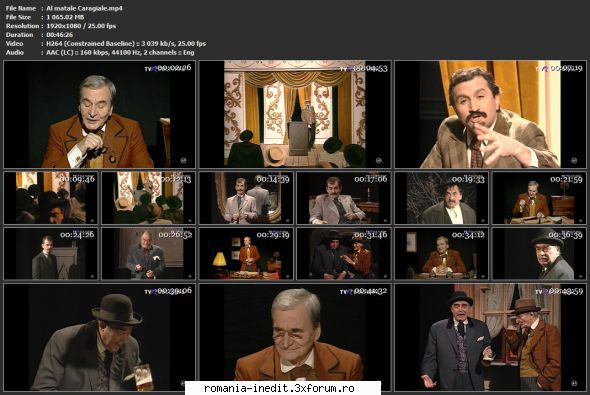Select the frame timestamped 00:09:46
This screenshot has width=590, height=395.
click(51, 198)
